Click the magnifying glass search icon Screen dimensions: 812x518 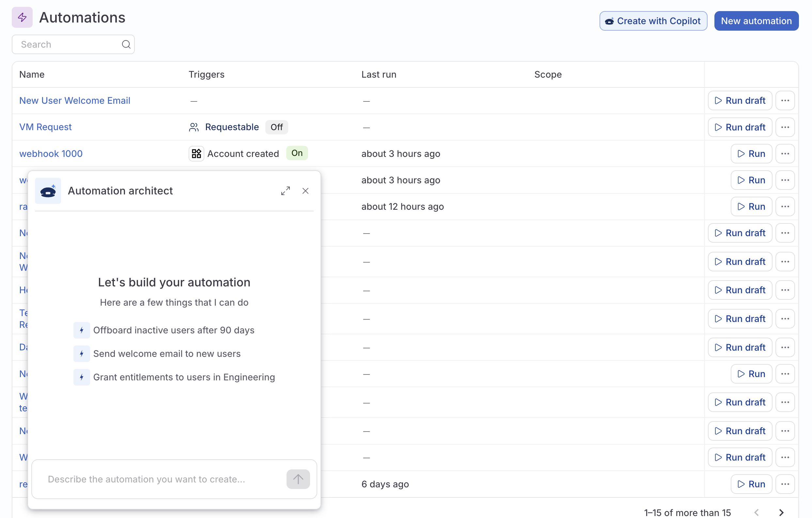(126, 44)
